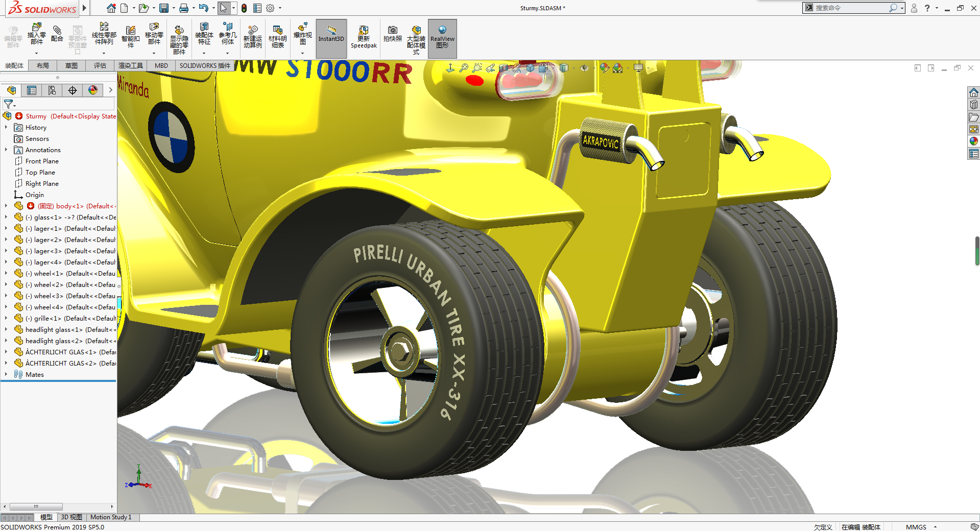
Task: Click 新建运动算例 (New Motion Study)
Action: pyautogui.click(x=253, y=36)
